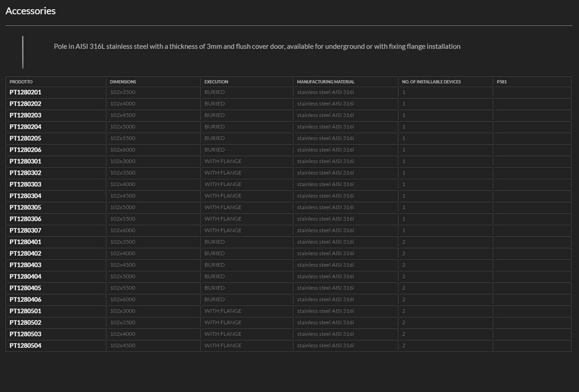
Task: Click the MANUFACTURING MATERIAL column header
Action: [326, 82]
